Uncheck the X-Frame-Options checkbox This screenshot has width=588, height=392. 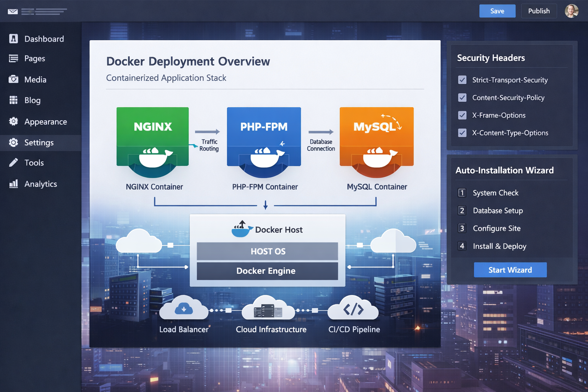click(x=462, y=115)
